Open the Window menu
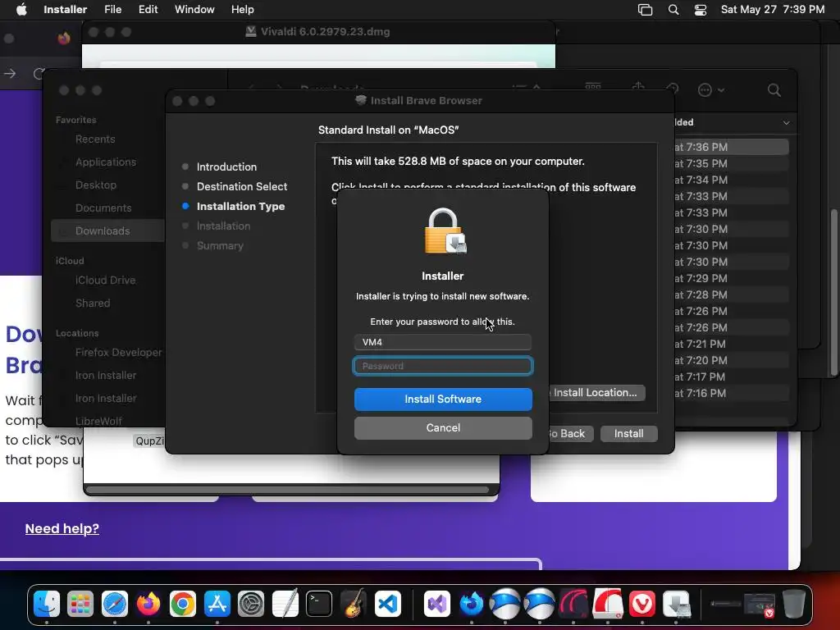 click(x=194, y=9)
